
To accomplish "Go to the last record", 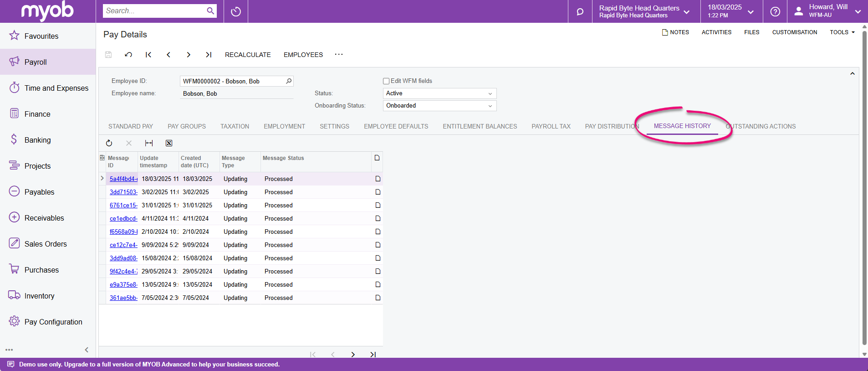I will 209,55.
